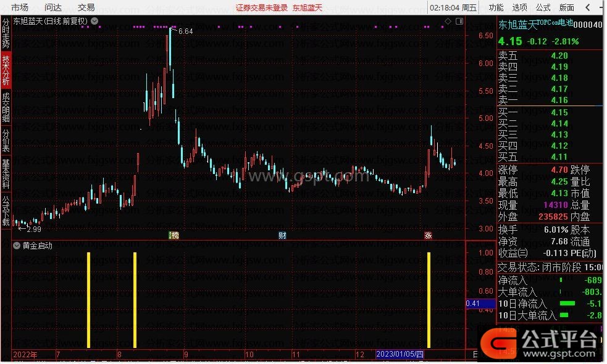
Task: Click the 10日大单流入 row
Action: coord(550,315)
